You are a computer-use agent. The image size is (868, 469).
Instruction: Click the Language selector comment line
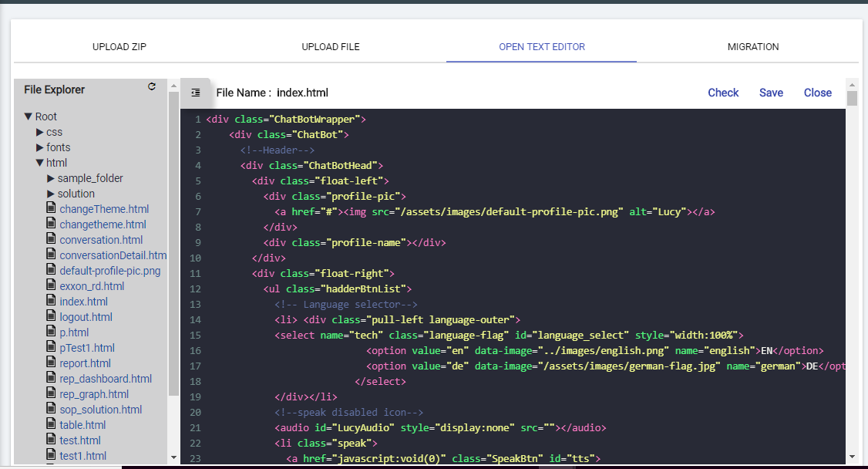pyautogui.click(x=346, y=305)
